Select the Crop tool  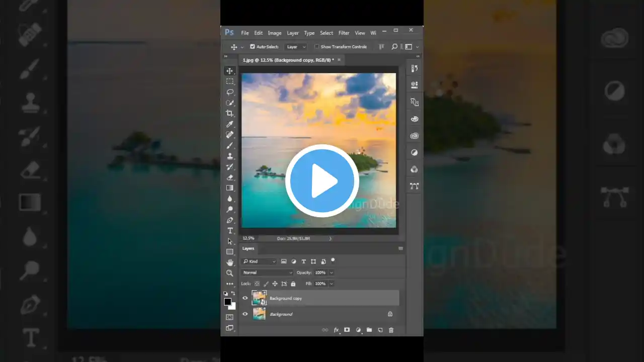pos(230,113)
